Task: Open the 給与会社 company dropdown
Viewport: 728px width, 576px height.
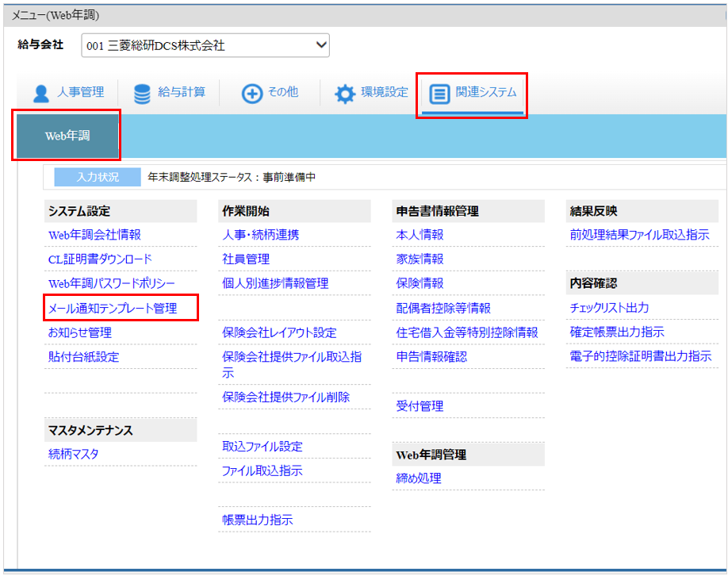Action: (x=205, y=45)
